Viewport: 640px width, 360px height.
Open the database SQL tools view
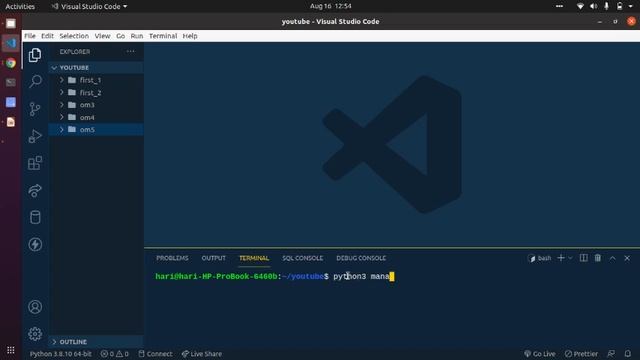pos(35,217)
